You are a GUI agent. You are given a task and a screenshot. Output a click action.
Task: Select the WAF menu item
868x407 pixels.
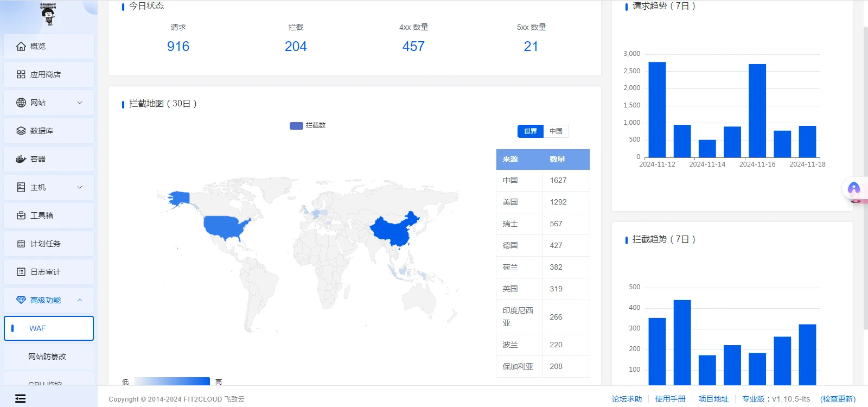(49, 328)
